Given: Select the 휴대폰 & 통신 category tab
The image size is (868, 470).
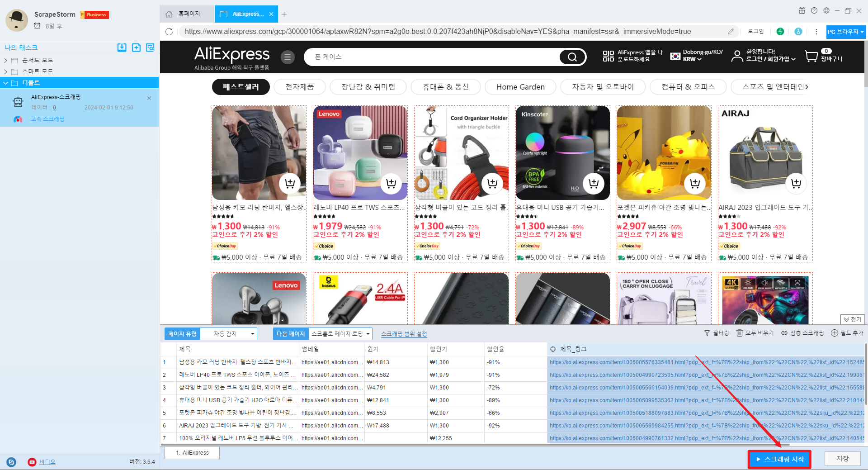Looking at the screenshot, I should click(445, 87).
